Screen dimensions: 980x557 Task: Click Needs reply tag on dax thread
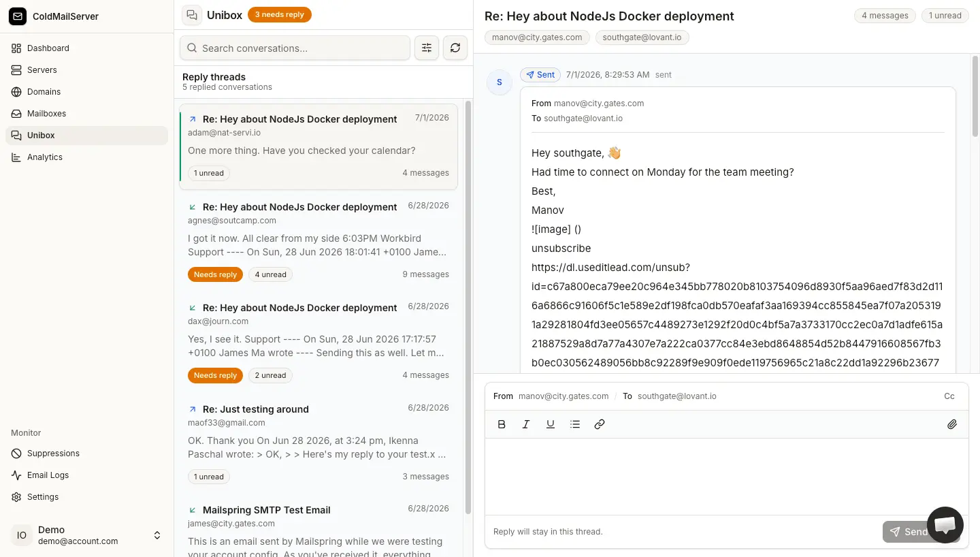pyautogui.click(x=215, y=375)
